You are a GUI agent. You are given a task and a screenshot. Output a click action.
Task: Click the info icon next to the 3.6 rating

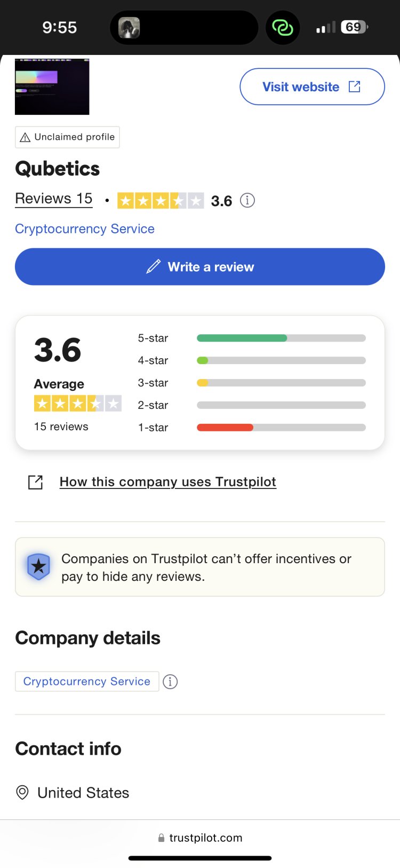tap(247, 200)
